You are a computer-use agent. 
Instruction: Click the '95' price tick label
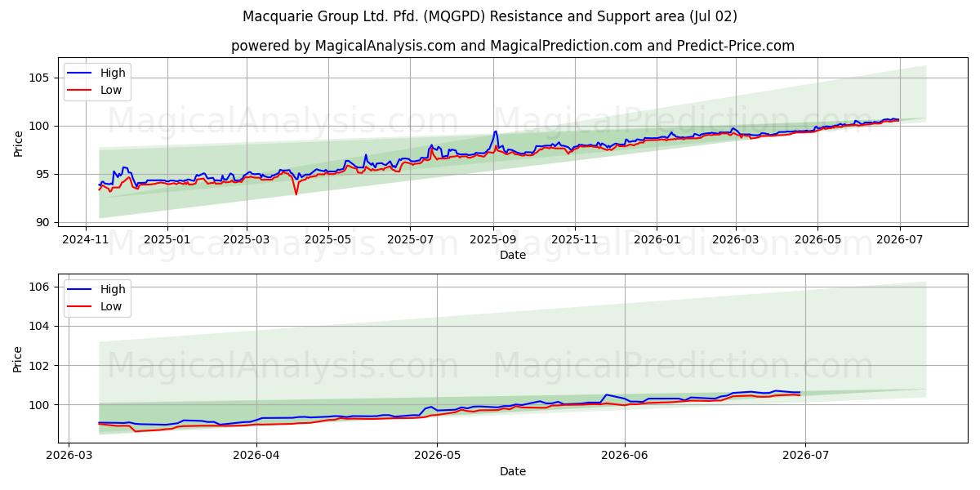42,174
